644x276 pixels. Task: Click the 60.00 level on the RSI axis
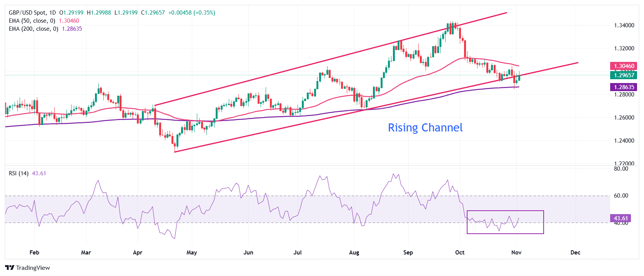[x=621, y=196]
